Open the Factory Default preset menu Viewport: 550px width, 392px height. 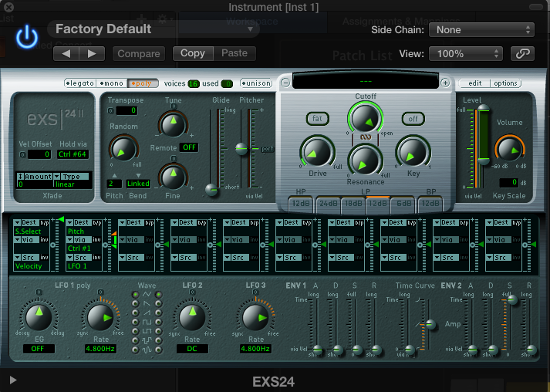pyautogui.click(x=154, y=29)
